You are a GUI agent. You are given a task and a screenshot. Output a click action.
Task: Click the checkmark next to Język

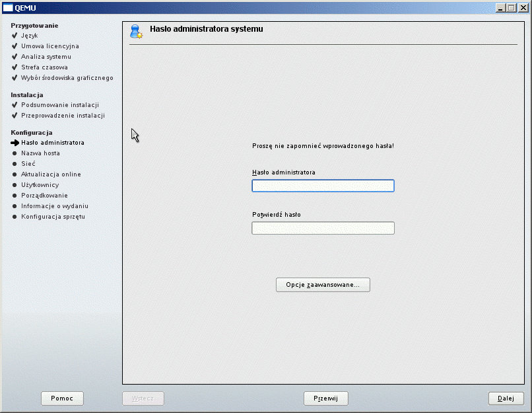click(x=15, y=36)
